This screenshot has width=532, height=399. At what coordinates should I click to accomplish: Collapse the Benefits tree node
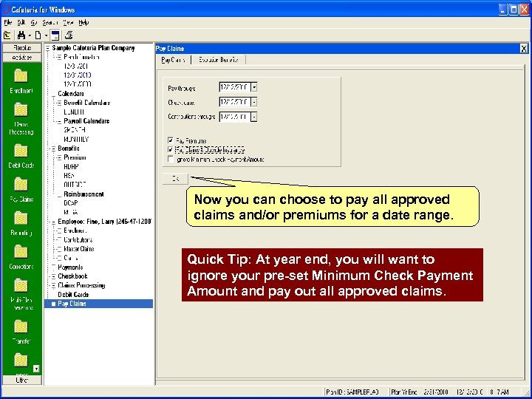54,149
